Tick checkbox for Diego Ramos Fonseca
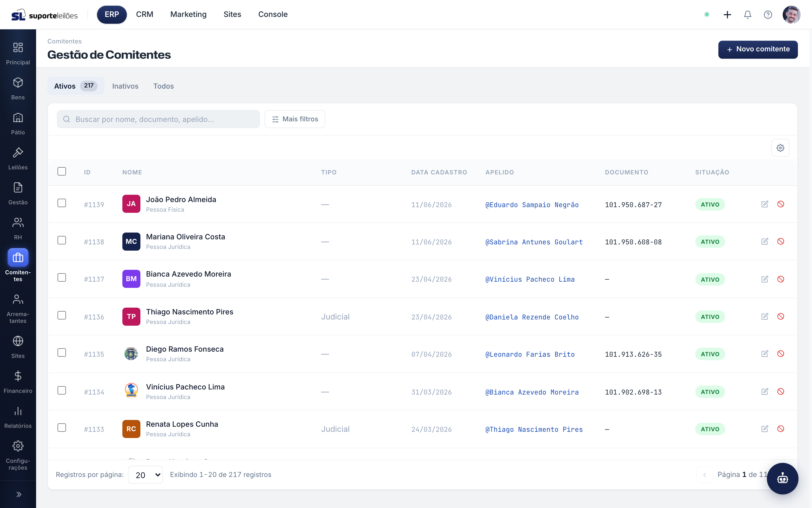Viewport: 812px width, 508px height. coord(62,352)
